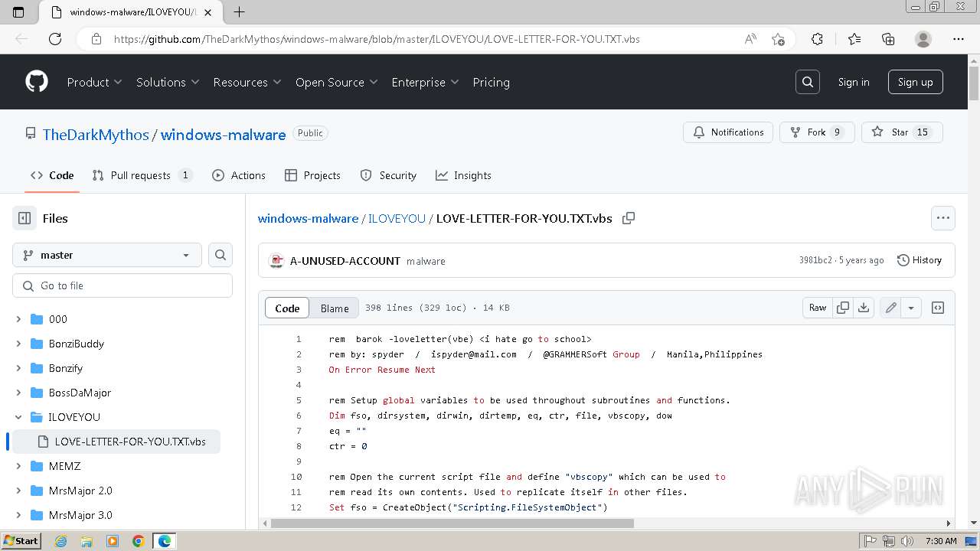Expand the Bonzify folder chevron
The height and width of the screenshot is (551, 980).
18,368
